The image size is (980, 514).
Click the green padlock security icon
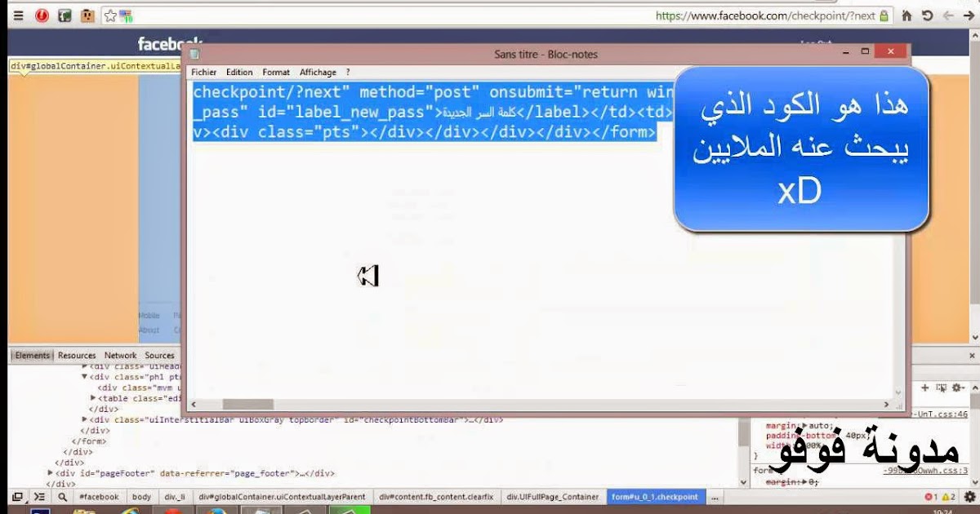(x=884, y=16)
